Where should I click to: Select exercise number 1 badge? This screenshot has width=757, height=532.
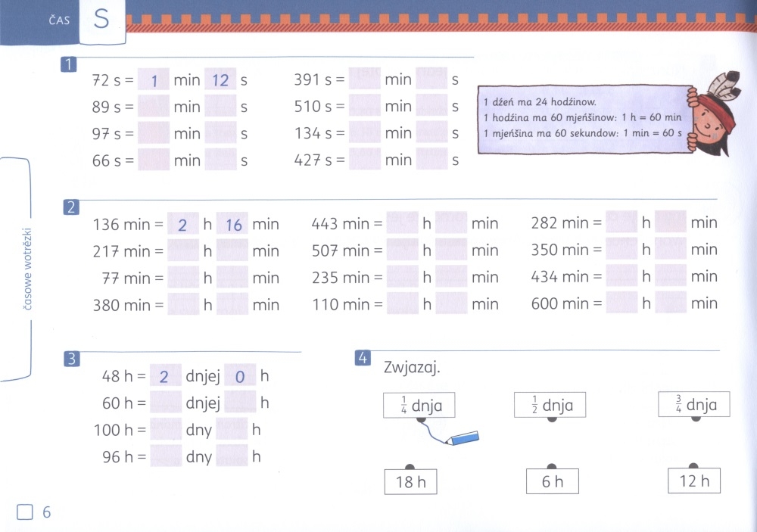[68, 64]
